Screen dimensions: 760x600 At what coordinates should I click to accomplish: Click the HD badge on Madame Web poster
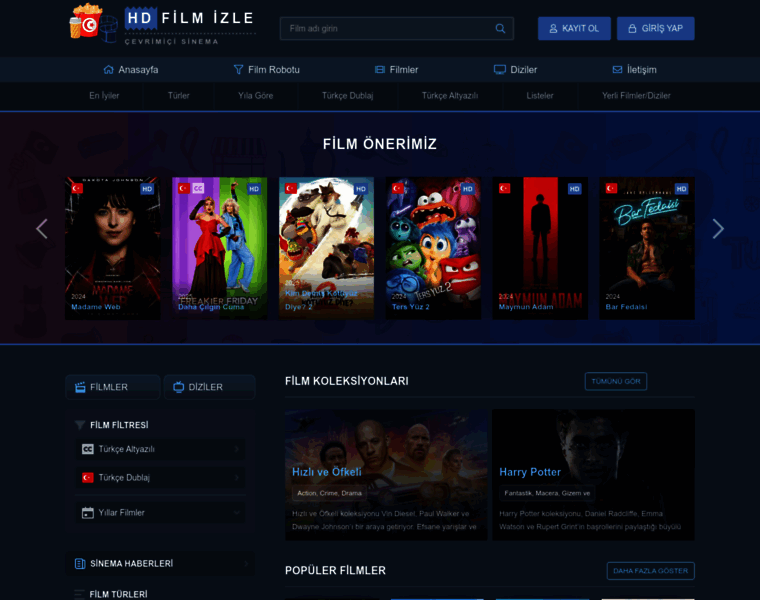coord(147,189)
